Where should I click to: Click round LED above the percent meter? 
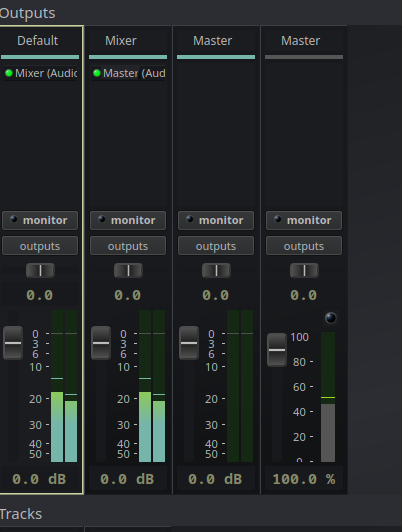tap(330, 318)
